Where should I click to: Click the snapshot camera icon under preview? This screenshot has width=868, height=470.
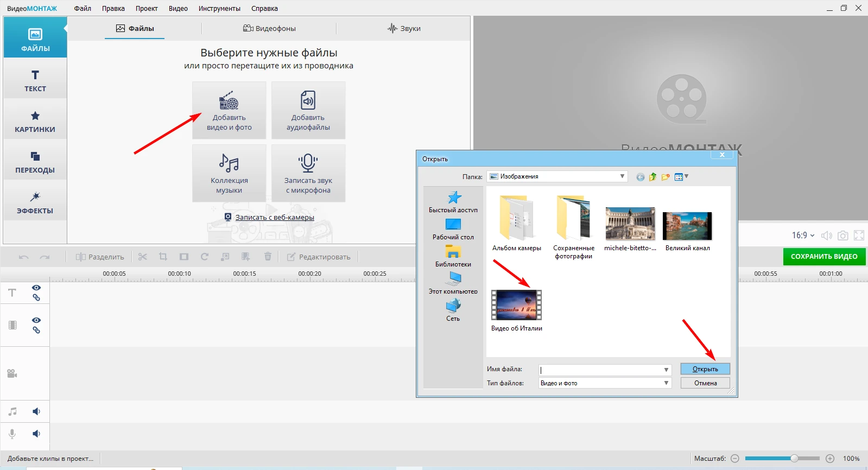point(842,236)
